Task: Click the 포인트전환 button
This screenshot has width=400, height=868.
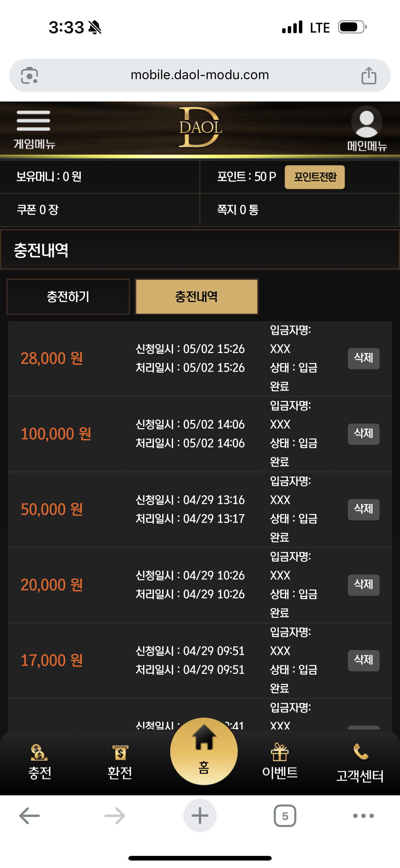Action: 314,177
